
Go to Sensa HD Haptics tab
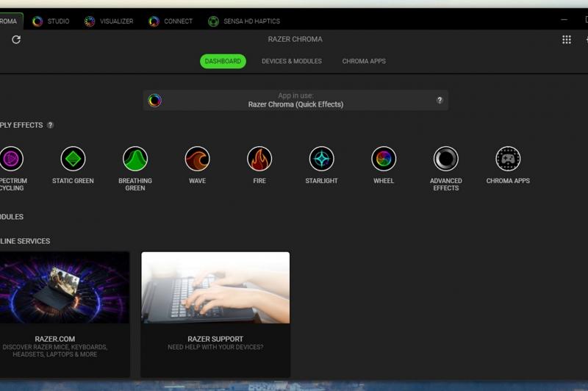[244, 21]
